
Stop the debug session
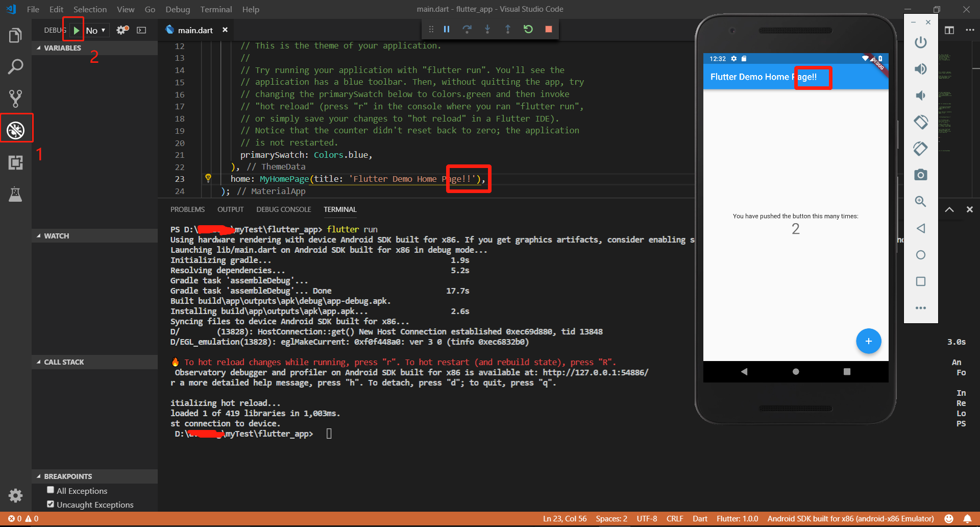[549, 29]
